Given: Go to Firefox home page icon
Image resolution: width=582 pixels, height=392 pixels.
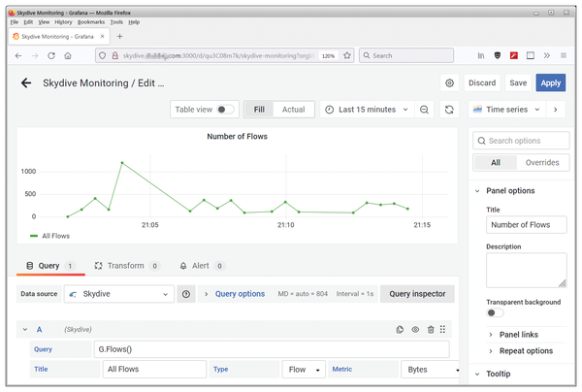Looking at the screenshot, I should point(68,55).
